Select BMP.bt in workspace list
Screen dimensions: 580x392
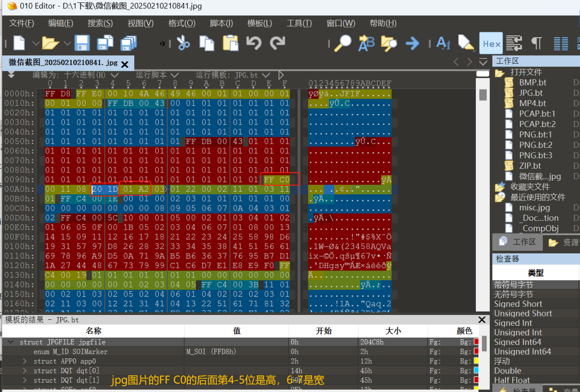(533, 82)
